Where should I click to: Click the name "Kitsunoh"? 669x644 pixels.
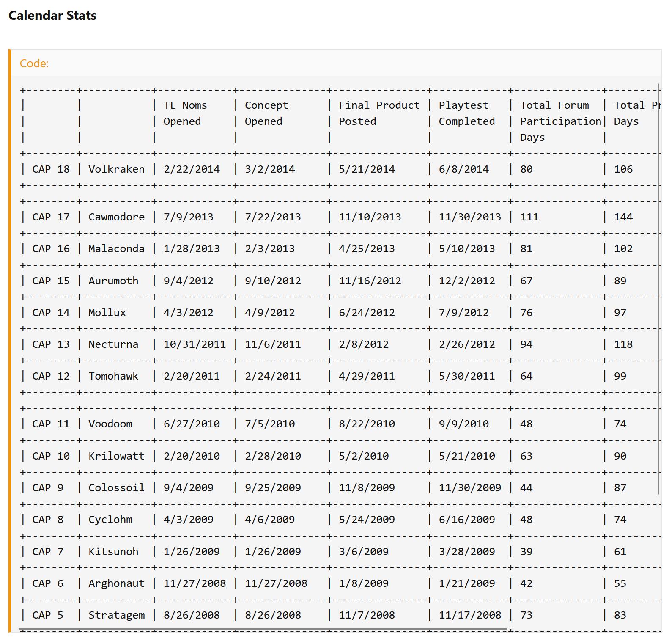(x=113, y=552)
